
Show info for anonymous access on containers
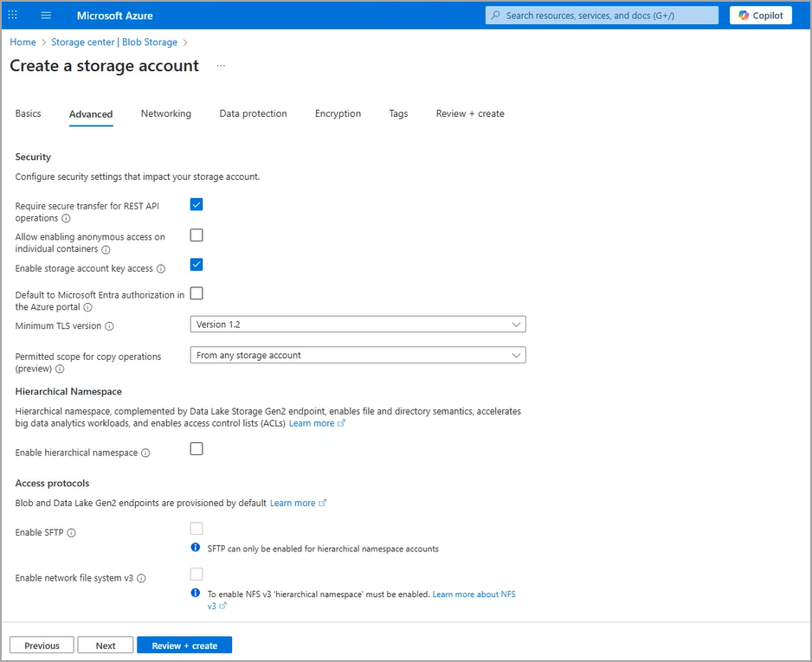106,249
